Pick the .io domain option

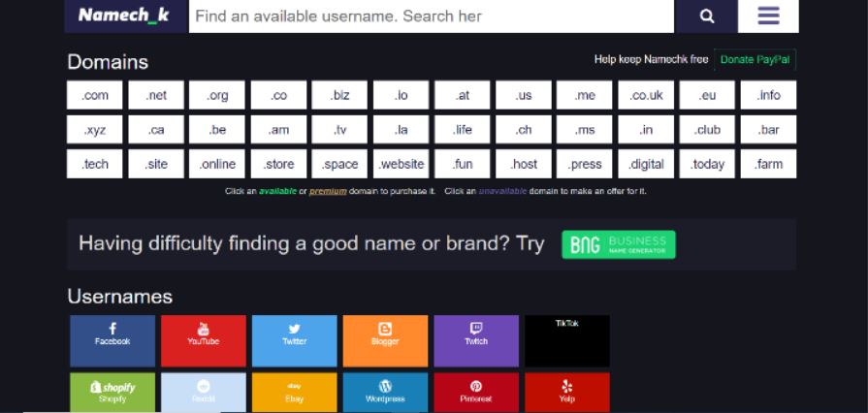pos(402,95)
